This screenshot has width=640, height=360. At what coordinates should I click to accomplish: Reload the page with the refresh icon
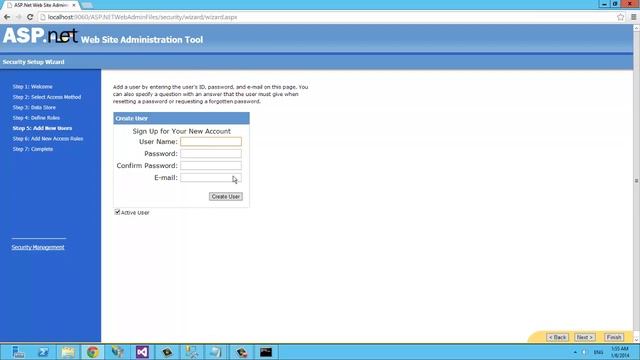tap(30, 17)
